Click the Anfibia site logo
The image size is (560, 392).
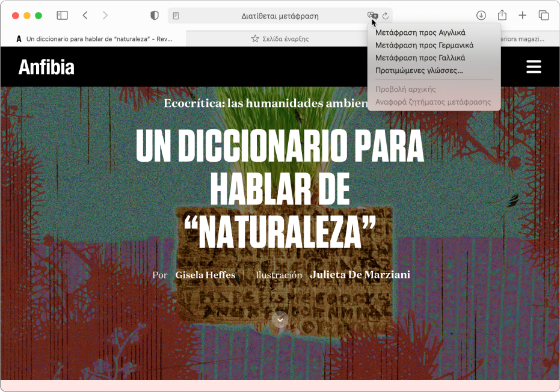[46, 67]
